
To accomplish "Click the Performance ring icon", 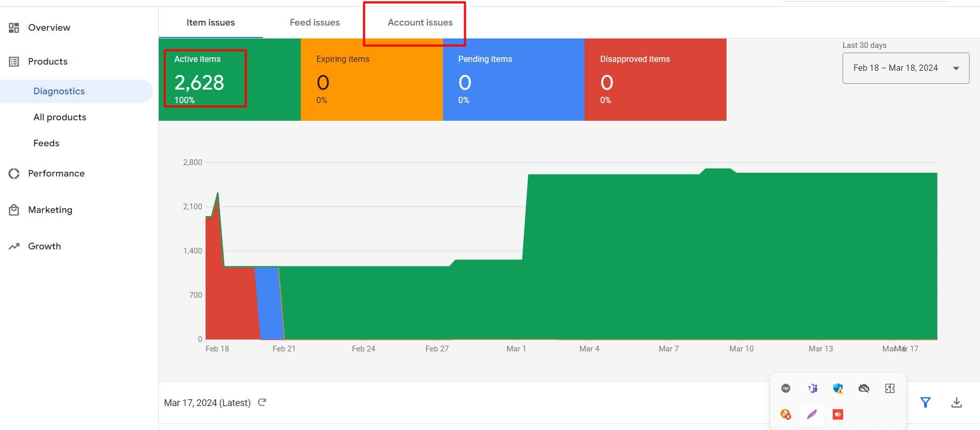I will [14, 173].
